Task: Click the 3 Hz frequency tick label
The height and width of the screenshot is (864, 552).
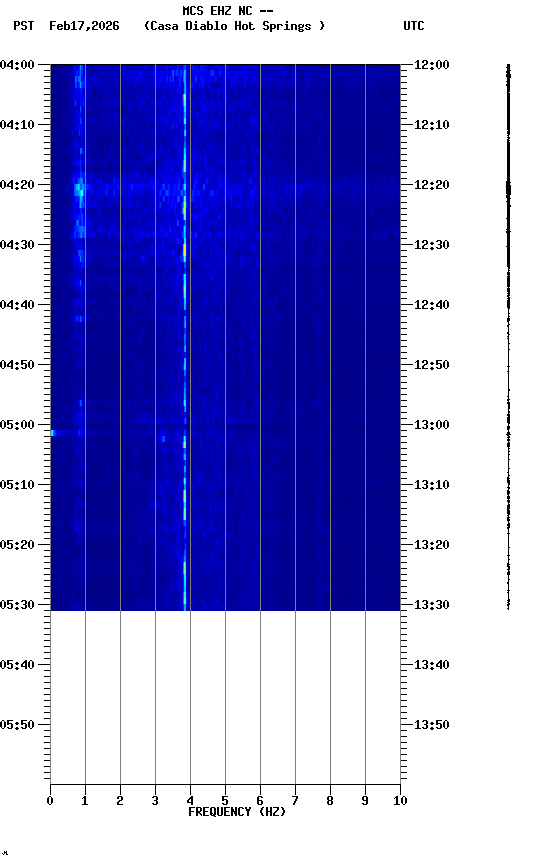Action: 155,801
